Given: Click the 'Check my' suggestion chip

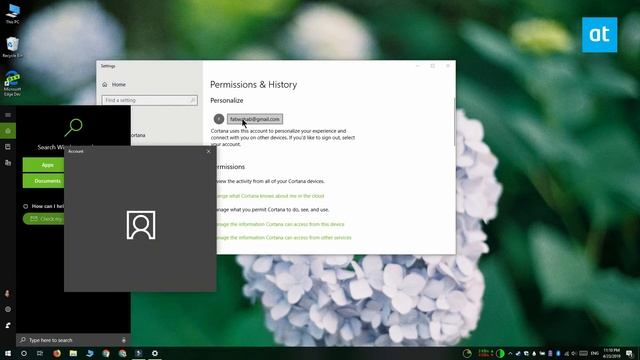Looking at the screenshot, I should 44,219.
